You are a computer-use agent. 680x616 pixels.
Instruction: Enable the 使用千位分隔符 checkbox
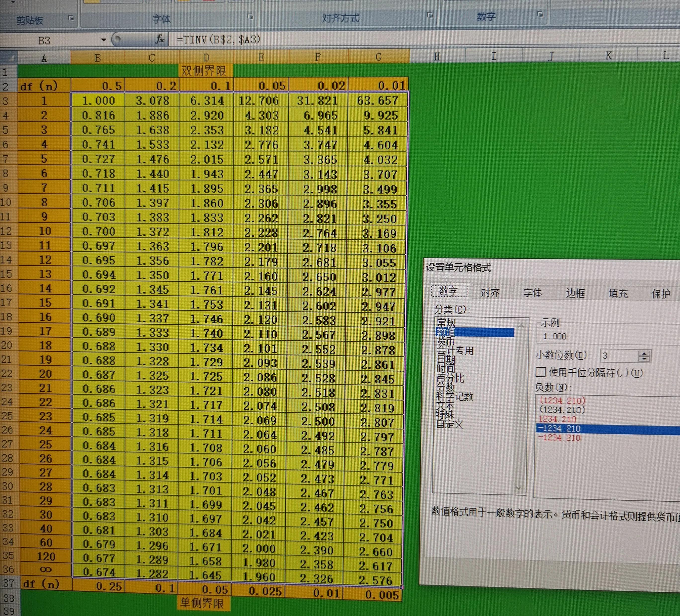[x=541, y=372]
